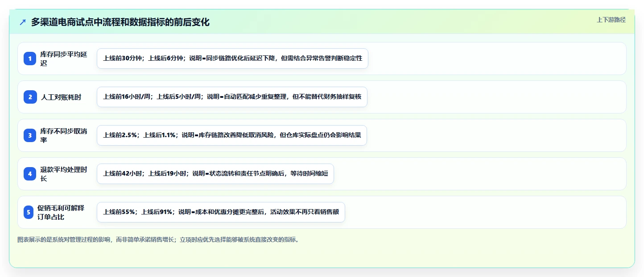
Task: Click number badge 1 for 库存同步平均延迟
Action: point(30,59)
